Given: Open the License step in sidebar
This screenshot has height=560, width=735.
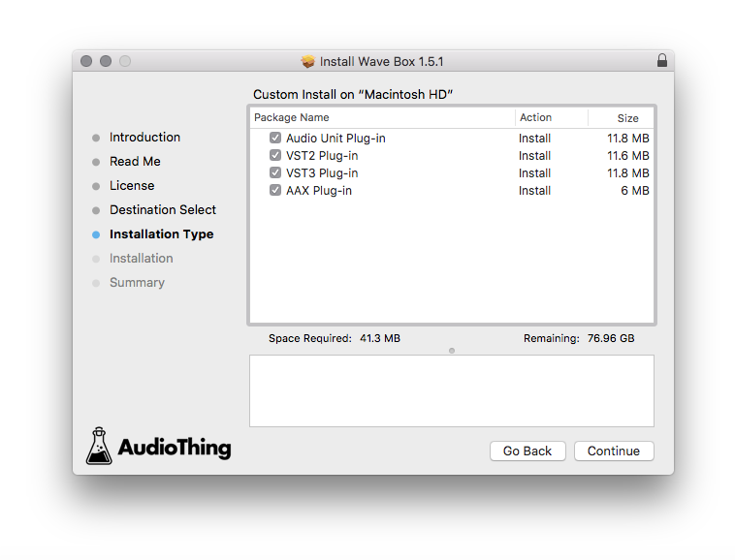Looking at the screenshot, I should click(132, 186).
